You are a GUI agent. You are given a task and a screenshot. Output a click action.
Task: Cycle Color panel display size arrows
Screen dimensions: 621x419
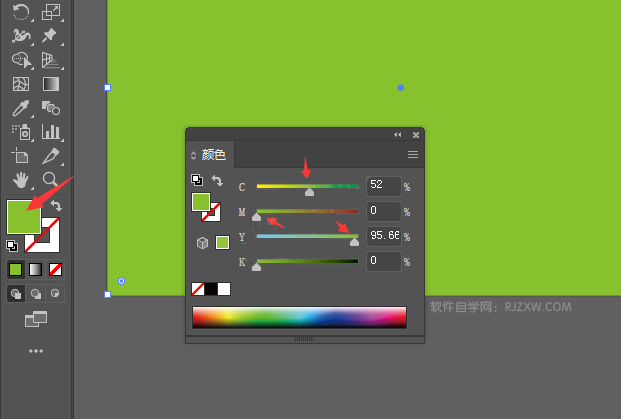point(193,155)
